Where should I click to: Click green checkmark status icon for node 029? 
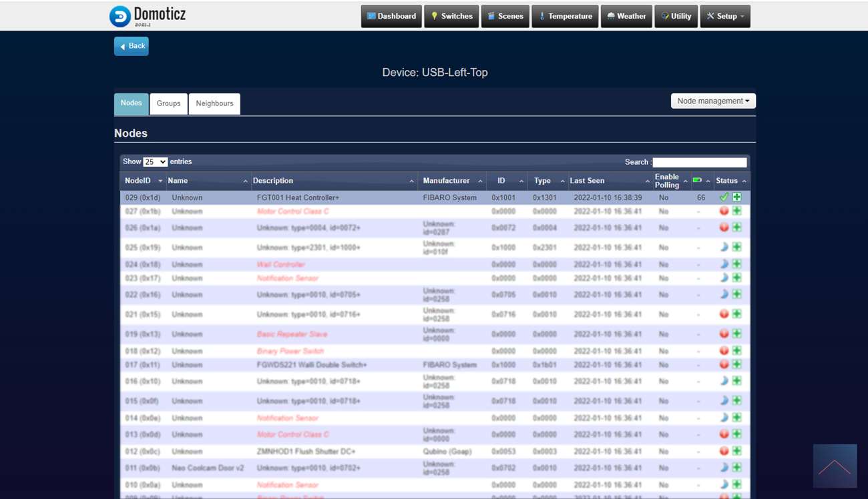(x=724, y=197)
